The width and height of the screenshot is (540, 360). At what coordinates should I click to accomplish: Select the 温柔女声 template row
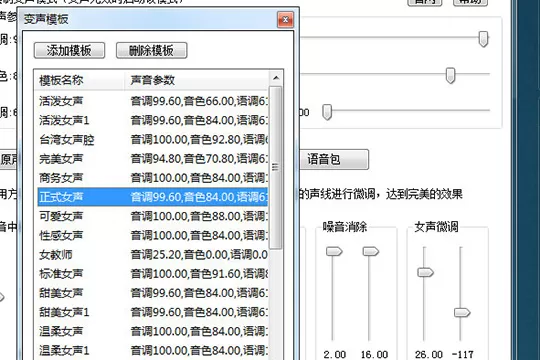tap(153, 331)
